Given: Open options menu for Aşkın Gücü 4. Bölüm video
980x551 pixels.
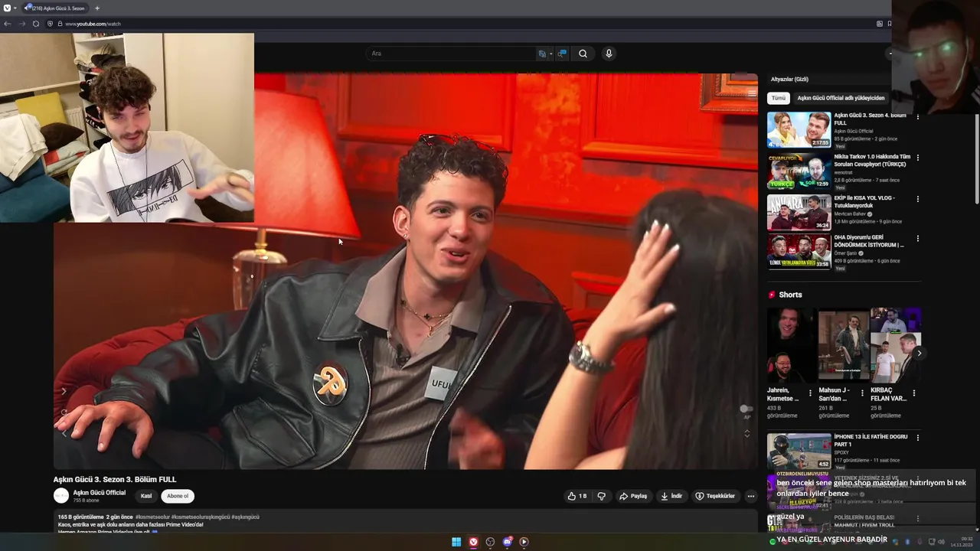Looking at the screenshot, I should (x=918, y=117).
